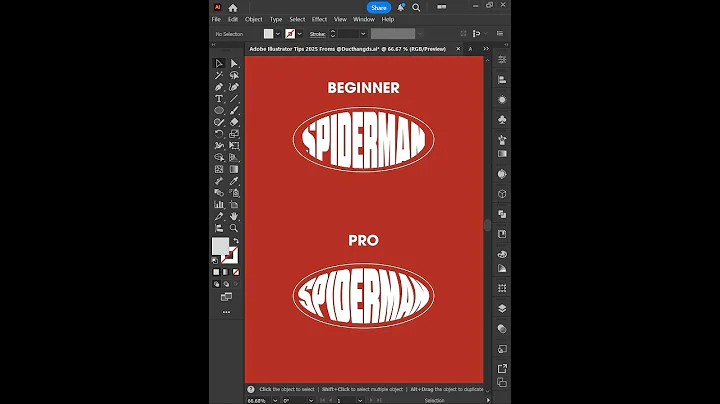The image size is (720, 404).
Task: Select the Scale tool
Action: 234,134
